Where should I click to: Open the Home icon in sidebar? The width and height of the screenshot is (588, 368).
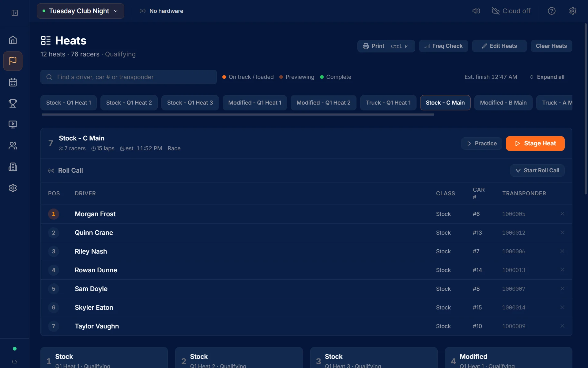pyautogui.click(x=13, y=40)
